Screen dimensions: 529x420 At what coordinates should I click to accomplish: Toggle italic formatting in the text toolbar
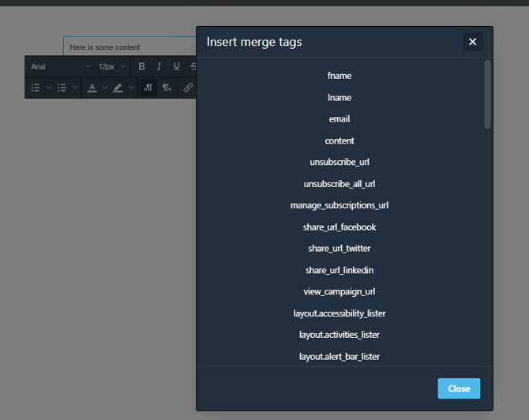pyautogui.click(x=159, y=67)
